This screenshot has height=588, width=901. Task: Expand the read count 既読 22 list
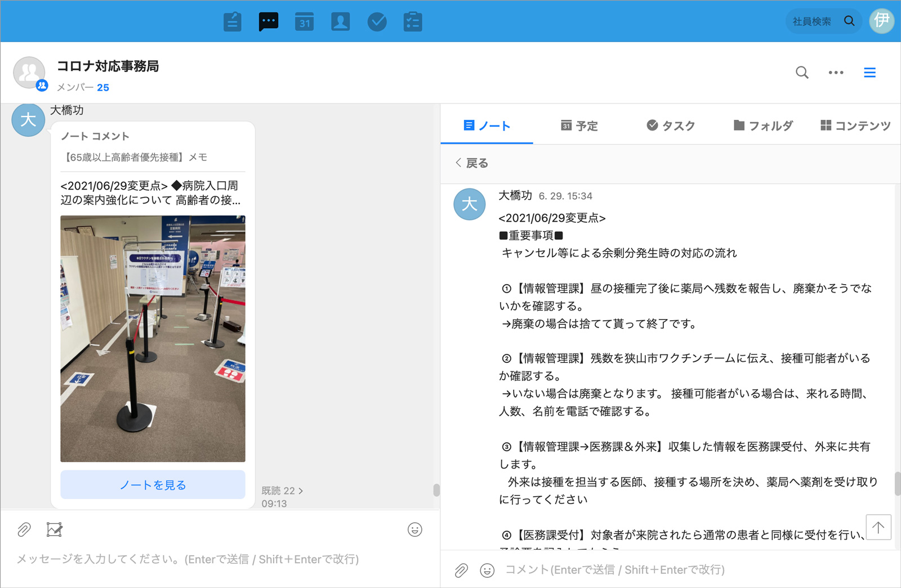(282, 491)
